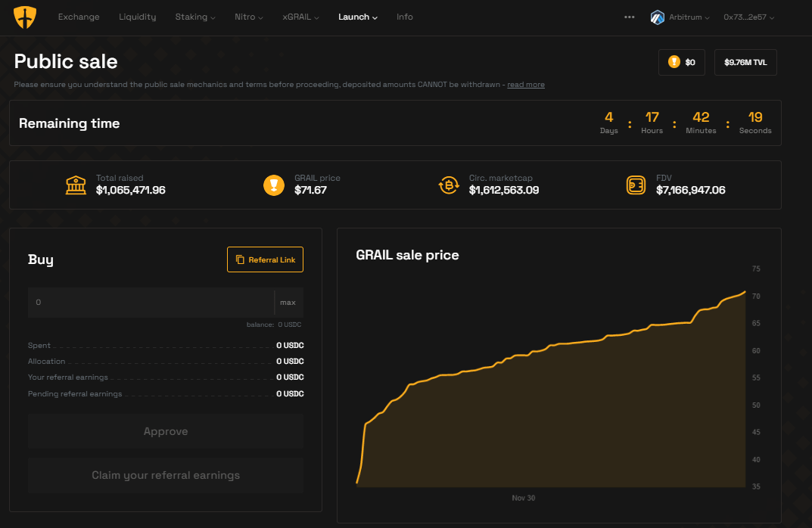Screen dimensions: 812x528
Task: Click the Total raised bank icon
Action: click(76, 185)
